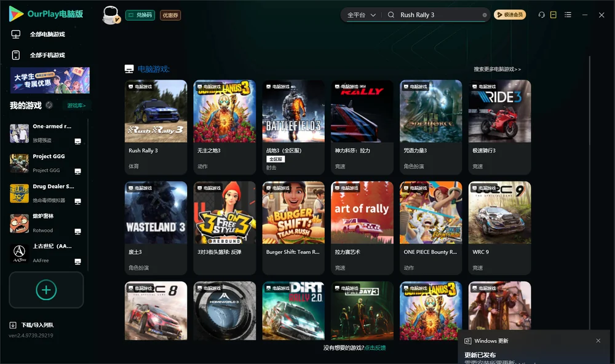Click the PC icon in the Project GGG row

tap(77, 172)
